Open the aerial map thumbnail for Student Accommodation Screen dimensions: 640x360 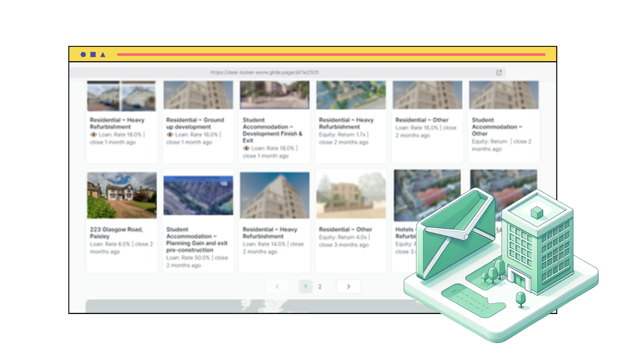coord(198,196)
